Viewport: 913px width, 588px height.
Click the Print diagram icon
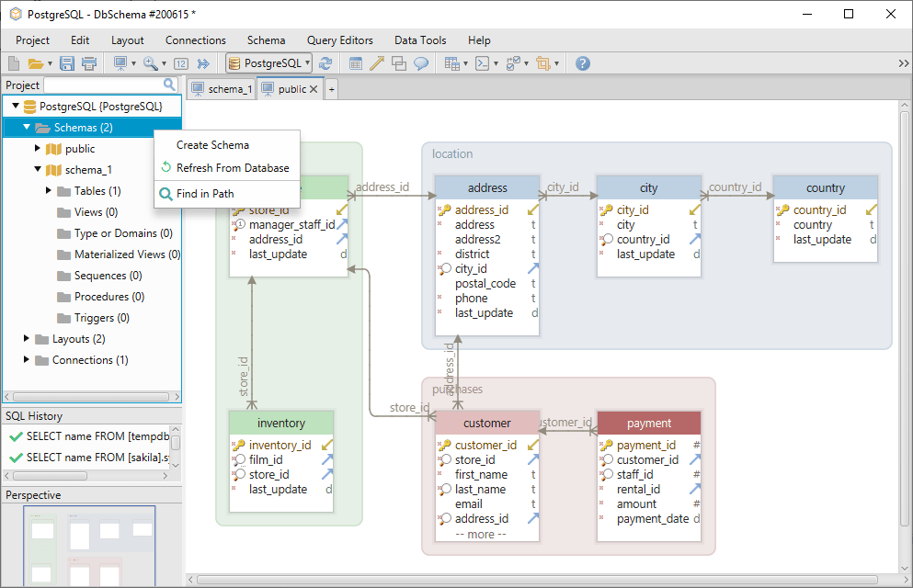(89, 62)
